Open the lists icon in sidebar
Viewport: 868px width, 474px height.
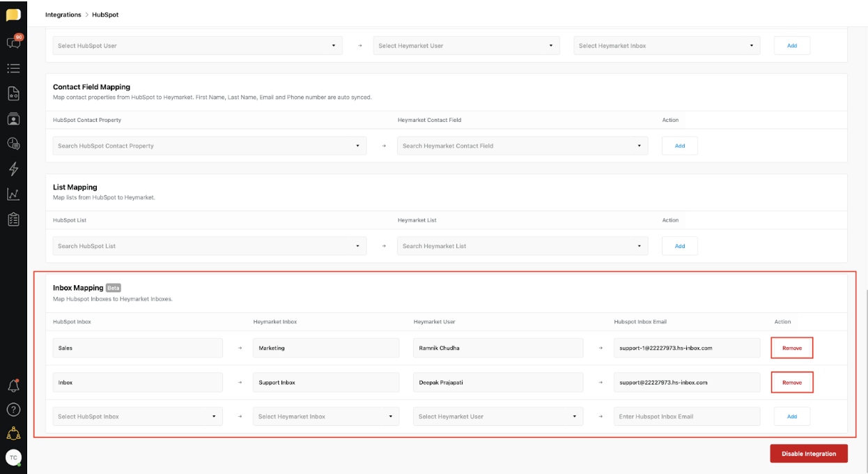pyautogui.click(x=13, y=68)
